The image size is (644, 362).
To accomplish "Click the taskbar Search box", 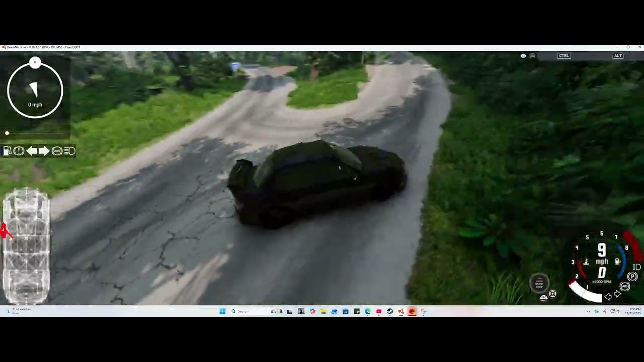I will click(x=258, y=311).
